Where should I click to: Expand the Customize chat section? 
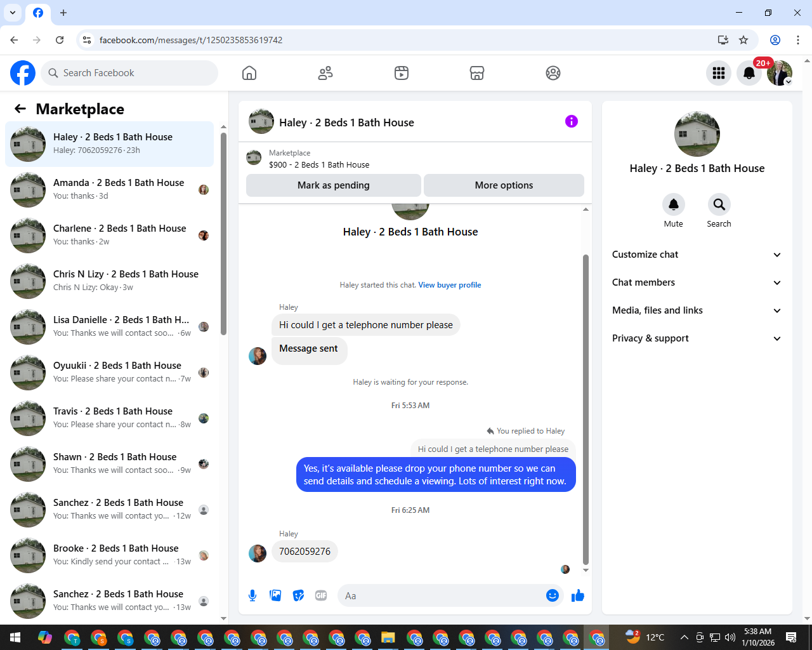(x=696, y=255)
